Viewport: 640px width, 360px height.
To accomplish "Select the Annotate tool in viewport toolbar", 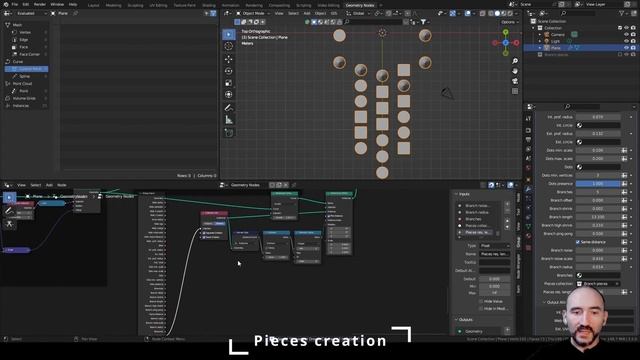I will pos(229,108).
